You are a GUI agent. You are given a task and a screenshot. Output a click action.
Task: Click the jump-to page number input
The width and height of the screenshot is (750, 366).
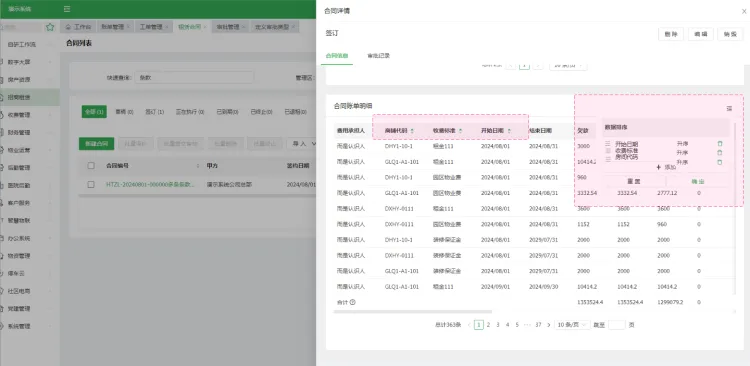click(617, 324)
